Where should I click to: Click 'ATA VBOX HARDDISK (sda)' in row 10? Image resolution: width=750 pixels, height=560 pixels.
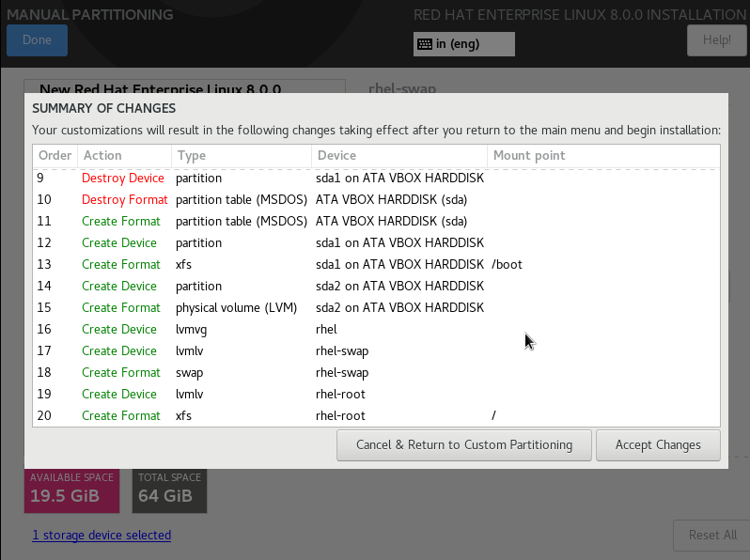[391, 199]
